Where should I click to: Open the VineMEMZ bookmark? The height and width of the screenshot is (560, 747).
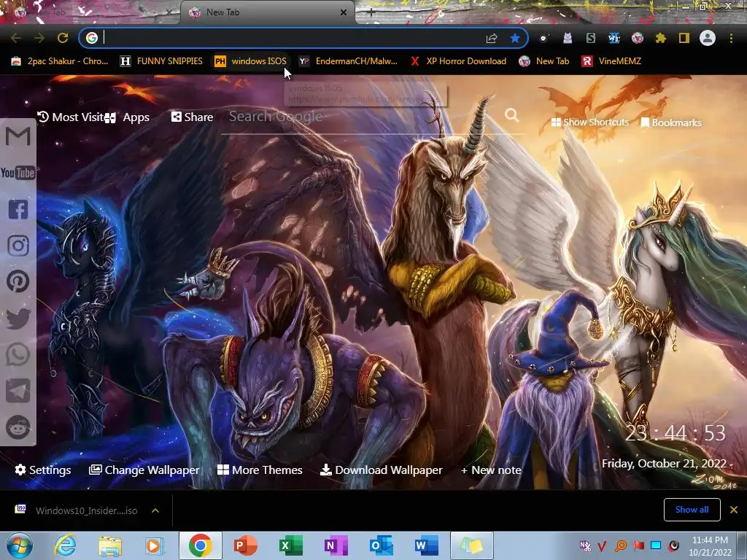tap(612, 61)
